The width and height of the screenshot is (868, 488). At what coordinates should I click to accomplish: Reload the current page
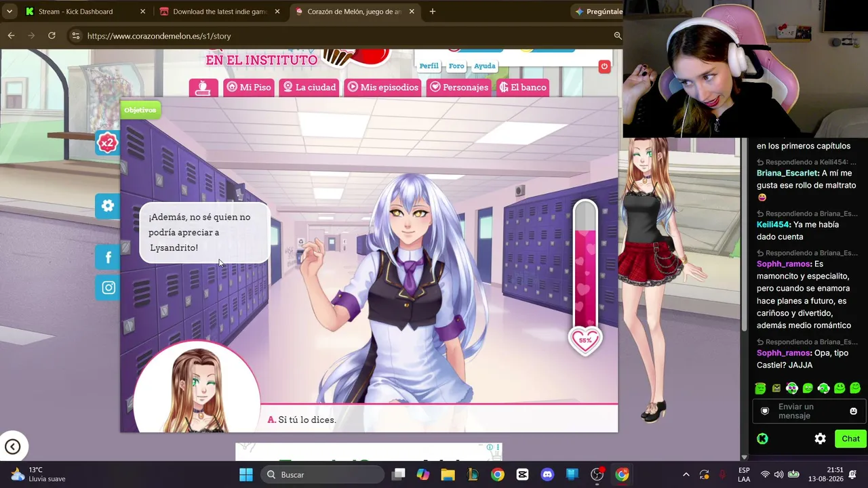click(x=52, y=35)
